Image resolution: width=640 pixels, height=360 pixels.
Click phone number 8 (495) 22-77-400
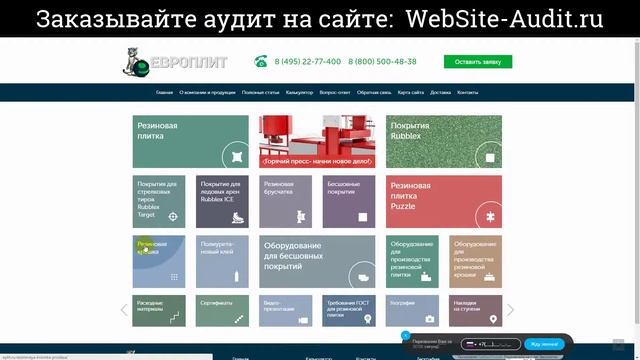(307, 62)
